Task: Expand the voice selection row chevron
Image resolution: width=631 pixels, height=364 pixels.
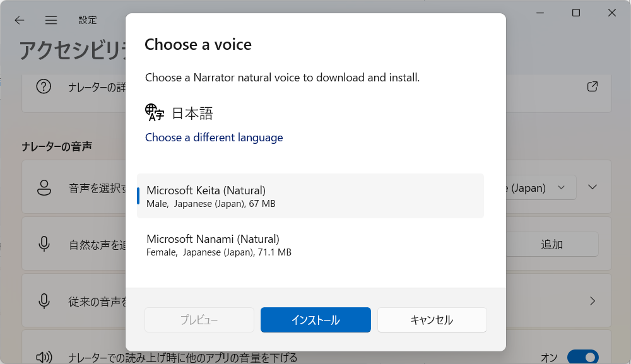Action: tap(592, 187)
